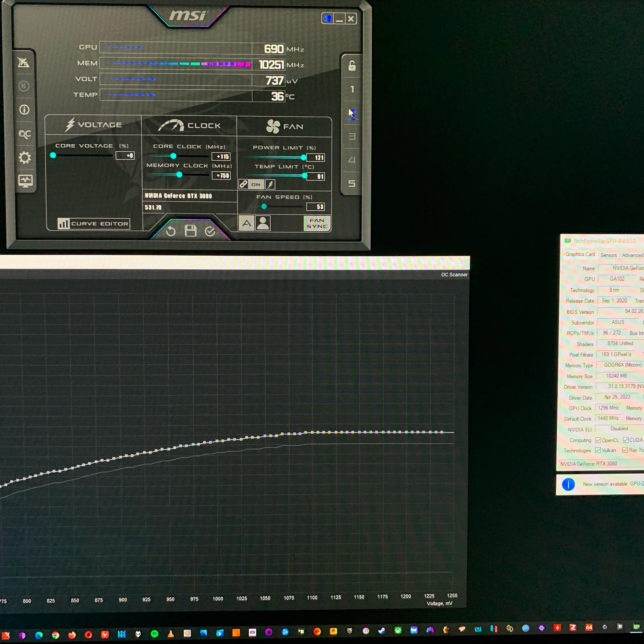Image resolution: width=644 pixels, height=644 pixels.
Task: Click the Power Limit 121 value field
Action: tap(316, 158)
